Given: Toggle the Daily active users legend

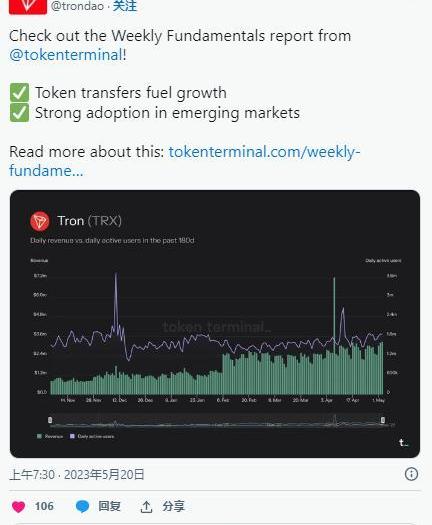Looking at the screenshot, I should click(92, 436).
